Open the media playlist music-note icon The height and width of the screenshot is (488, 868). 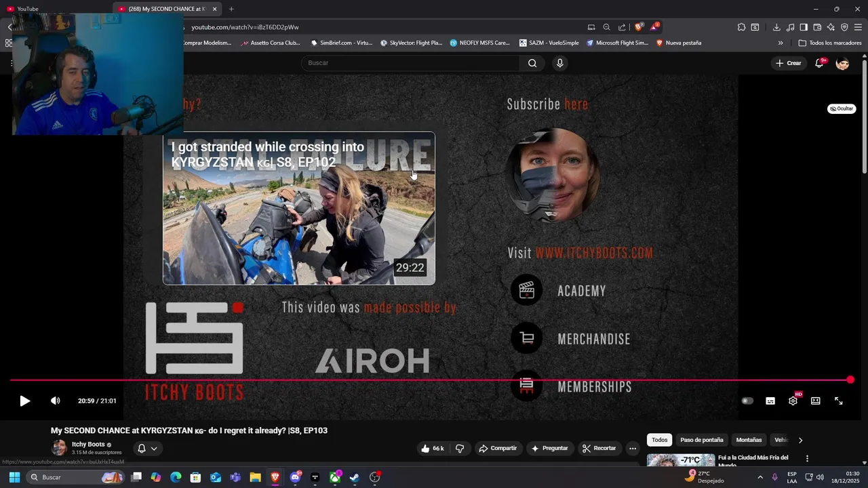coord(790,27)
